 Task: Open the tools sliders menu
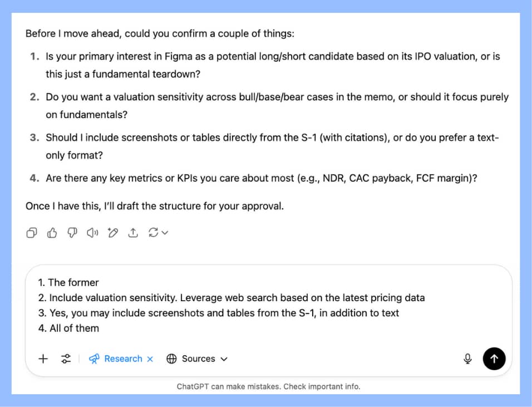click(x=66, y=359)
